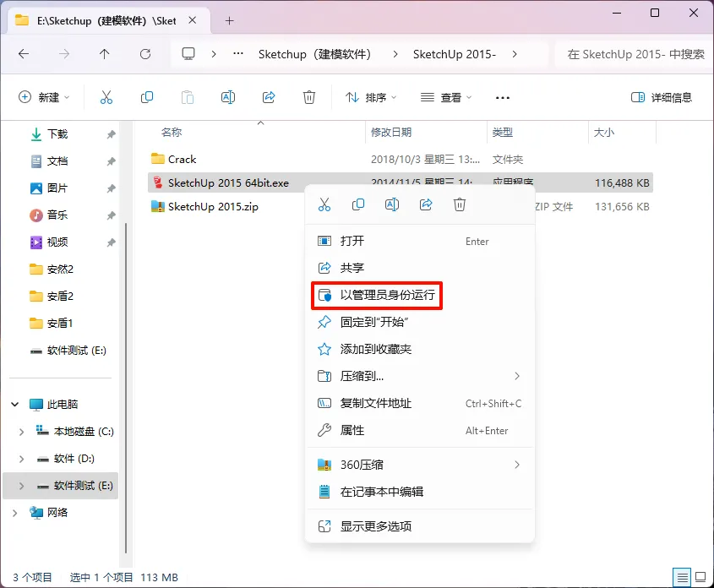Refresh the current folder
This screenshot has width=714, height=588.
coord(144,54)
